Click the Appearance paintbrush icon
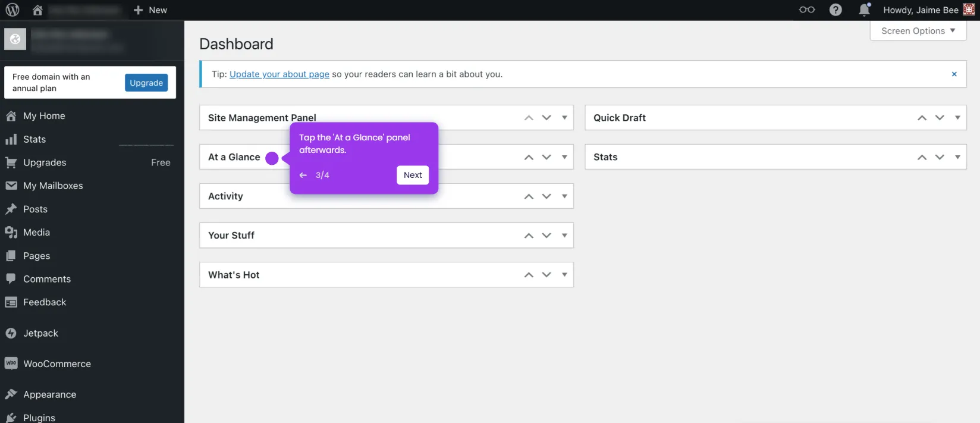980x423 pixels. pyautogui.click(x=11, y=394)
